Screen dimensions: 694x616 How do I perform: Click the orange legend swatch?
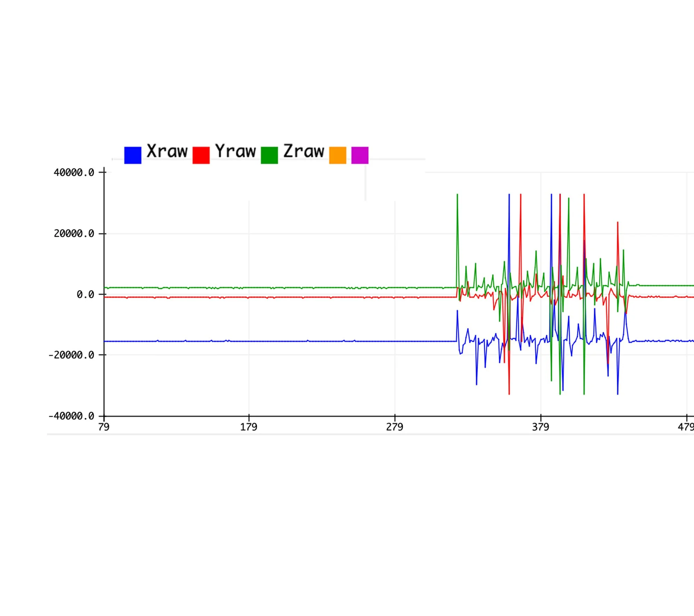point(338,155)
